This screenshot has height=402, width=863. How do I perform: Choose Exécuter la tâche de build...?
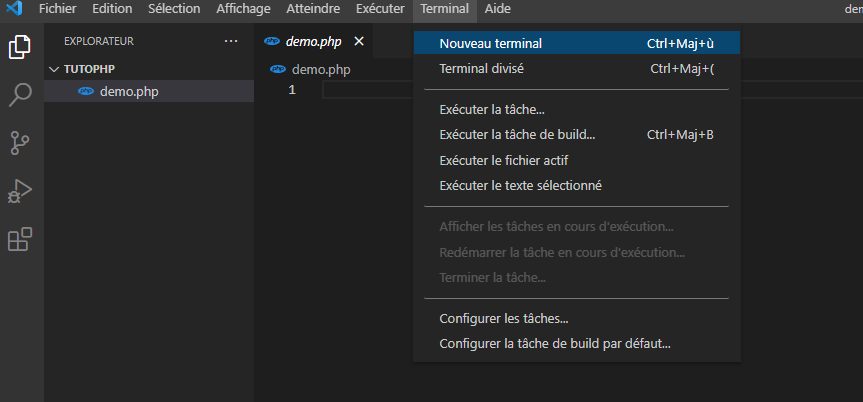(517, 135)
